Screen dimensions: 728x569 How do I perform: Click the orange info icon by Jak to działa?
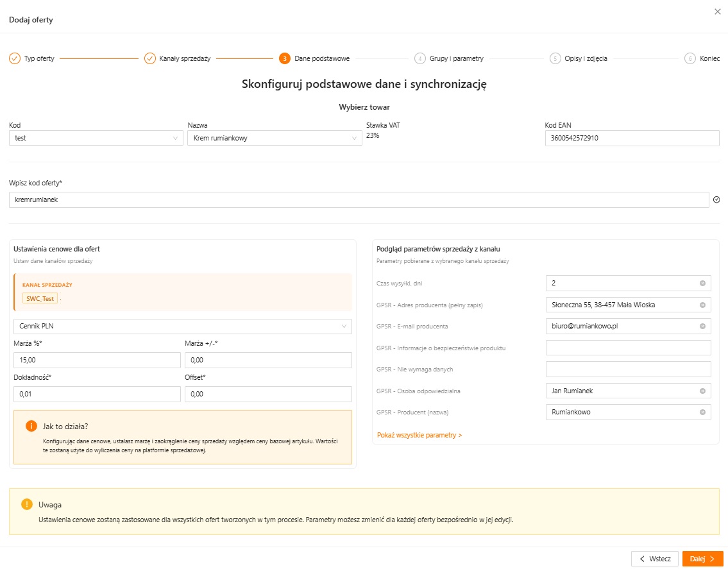pyautogui.click(x=31, y=427)
